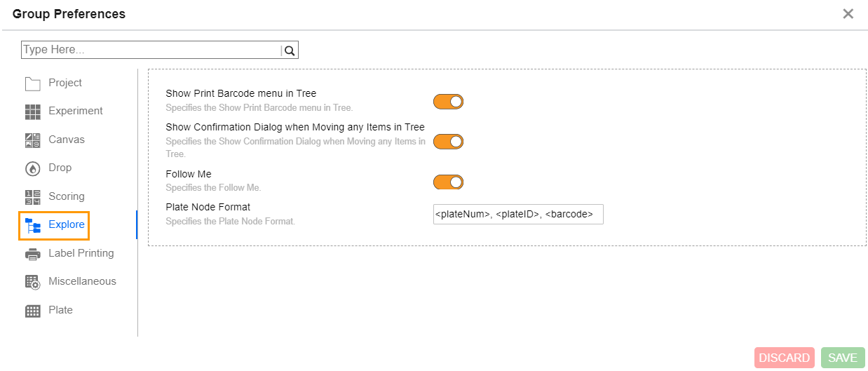Select the Scoring numbers icon
Image resolution: width=868 pixels, height=371 pixels.
33,197
